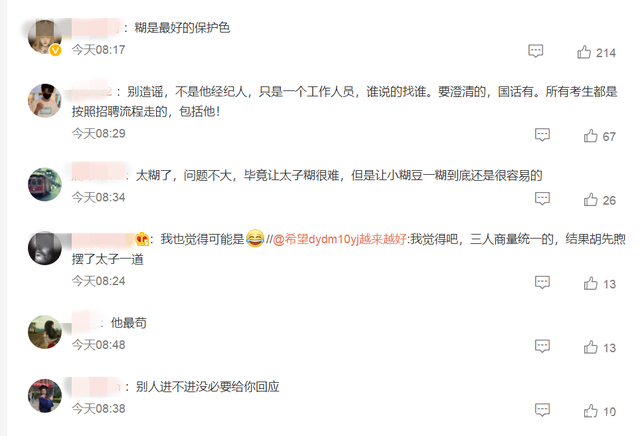Image resolution: width=640 pixels, height=436 pixels.
Task: Open reply box for the 08:29 comment
Action: point(542,135)
